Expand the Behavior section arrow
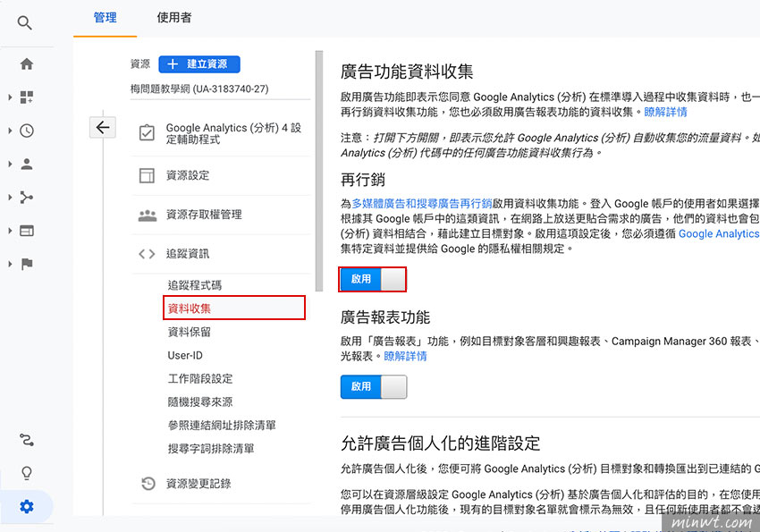The width and height of the screenshot is (760, 532). (10, 231)
